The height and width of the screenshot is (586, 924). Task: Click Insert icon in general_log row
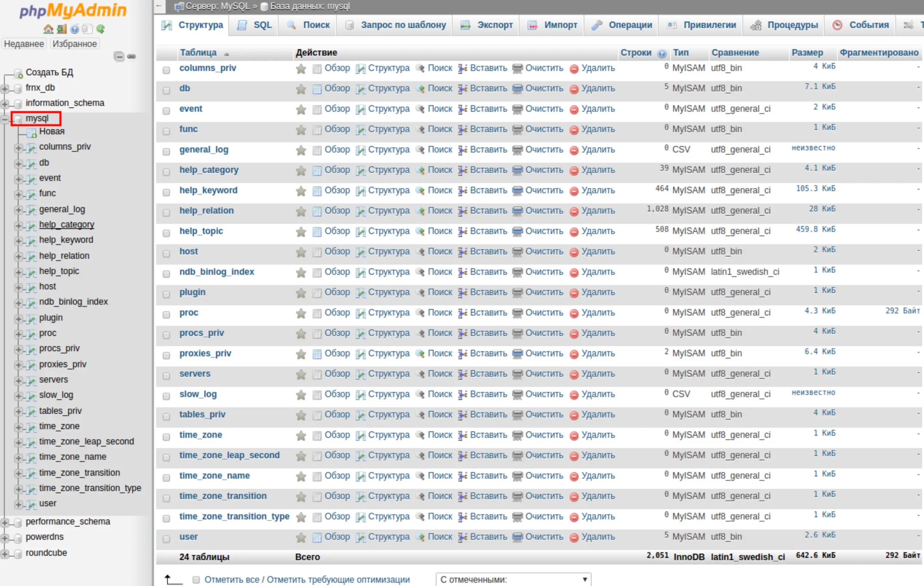(x=463, y=150)
